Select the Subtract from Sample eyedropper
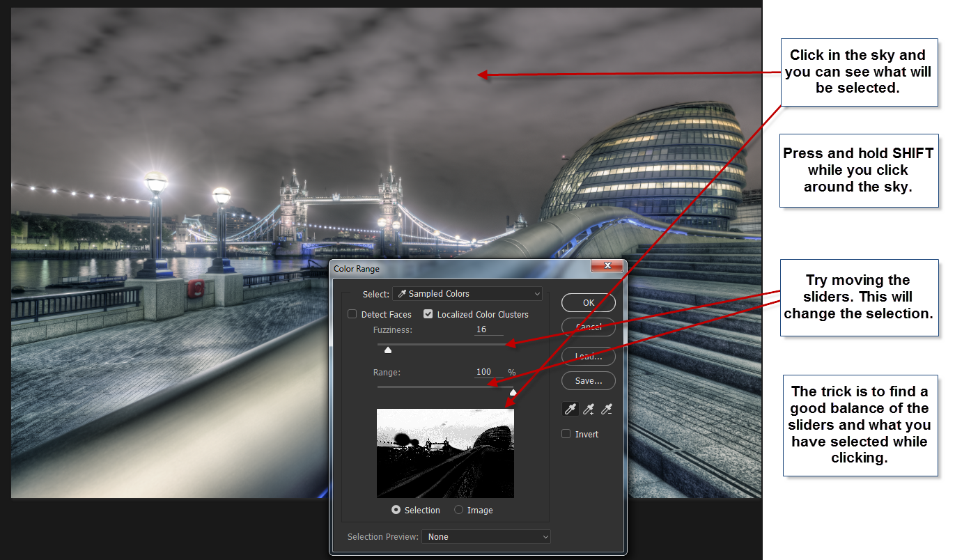 (x=606, y=409)
